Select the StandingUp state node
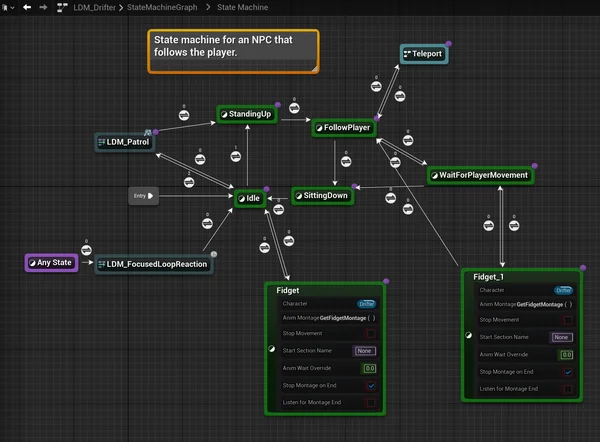600x442 pixels. click(x=247, y=114)
